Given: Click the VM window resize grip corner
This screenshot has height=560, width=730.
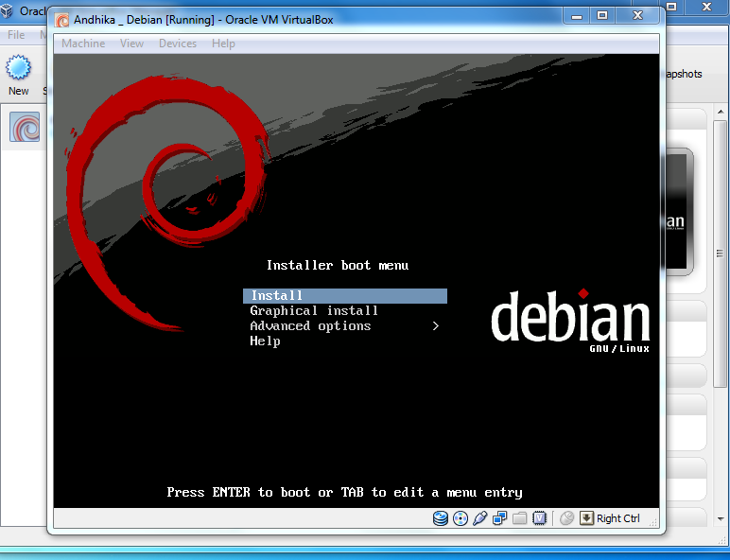Looking at the screenshot, I should (653, 523).
